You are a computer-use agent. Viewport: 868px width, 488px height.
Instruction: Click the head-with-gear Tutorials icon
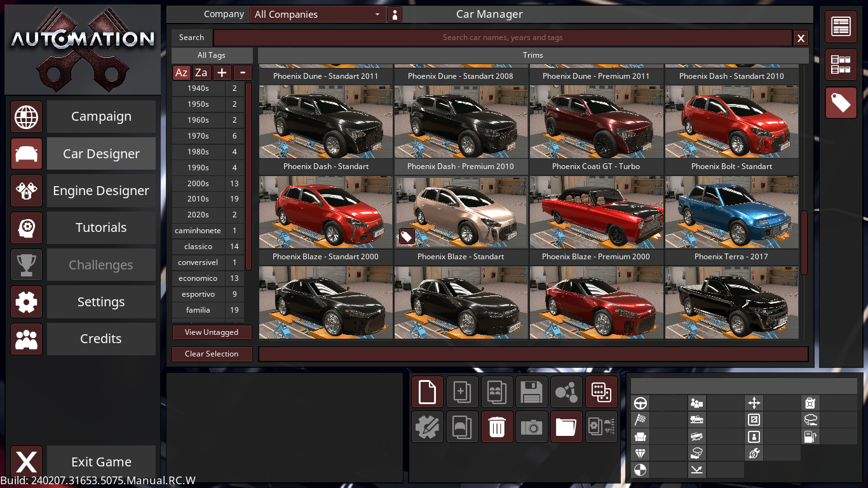pos(26,227)
